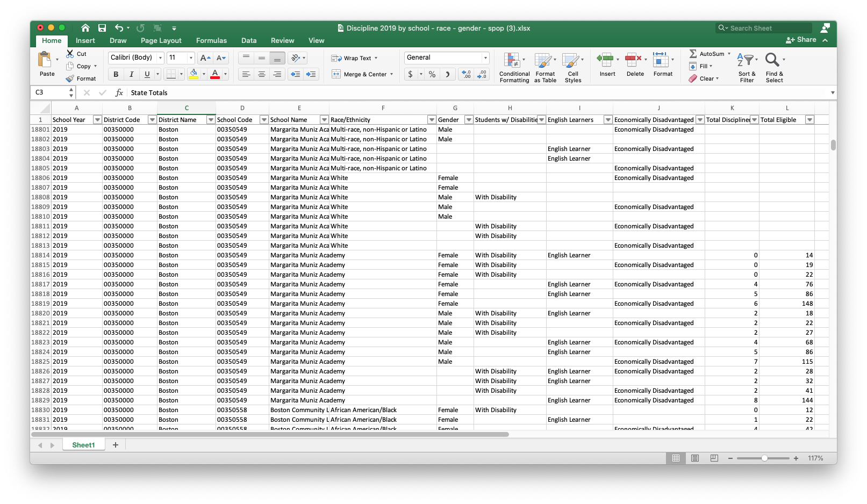The height and width of the screenshot is (504, 867).
Task: Apply percent style format
Action: (x=432, y=74)
